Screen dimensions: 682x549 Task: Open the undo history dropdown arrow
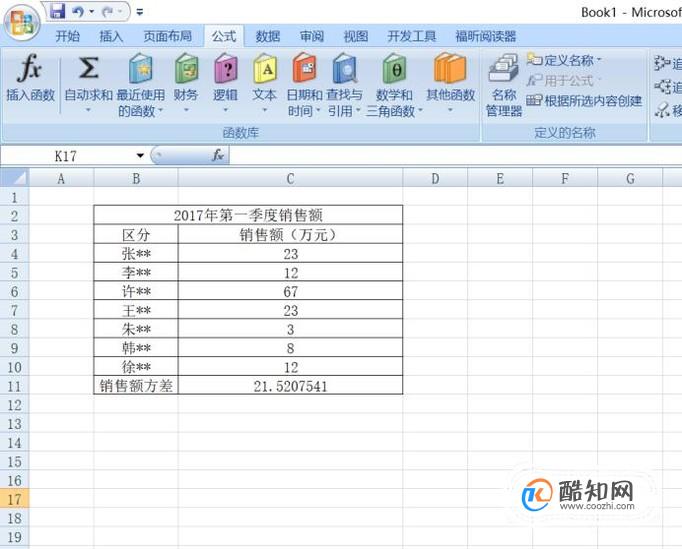[91, 12]
